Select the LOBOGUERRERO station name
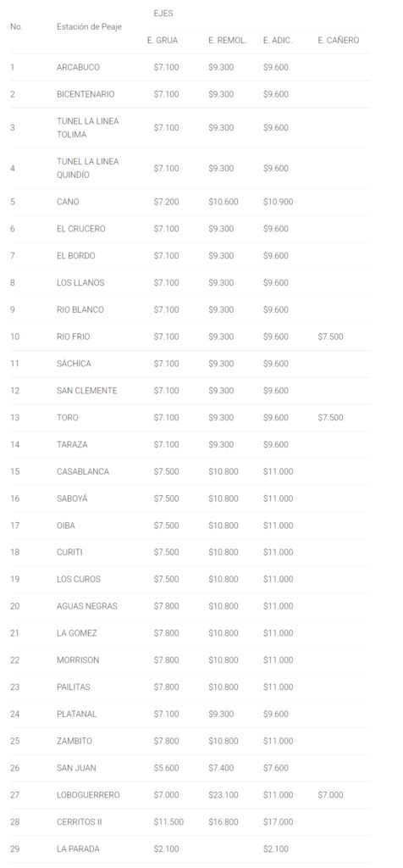 pos(88,795)
